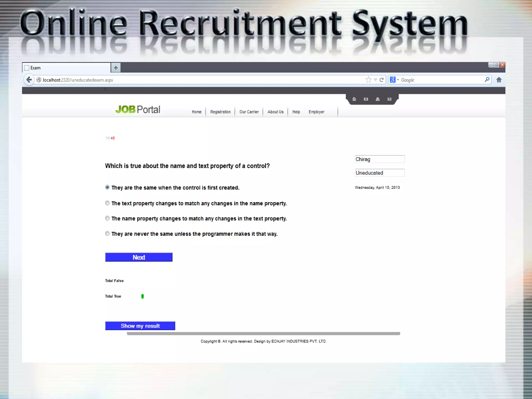The height and width of the screenshot is (399, 532).
Task: Click the Show my result button
Action: point(140,326)
